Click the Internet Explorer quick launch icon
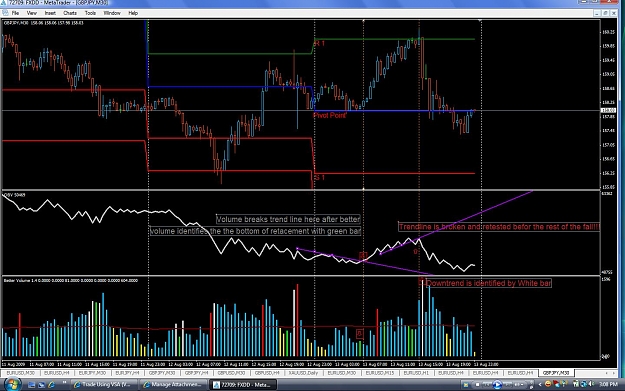625x391 pixels. (51, 385)
